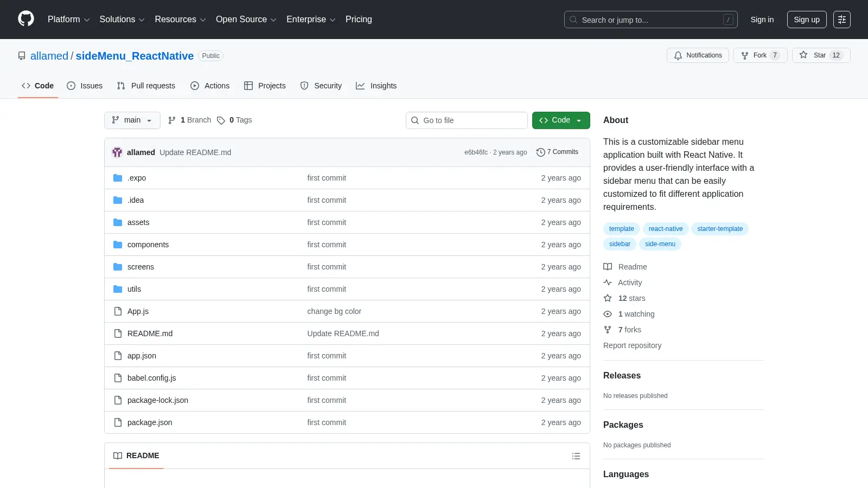Switch to the Code tab
This screenshot has height=488, width=868.
(x=38, y=86)
